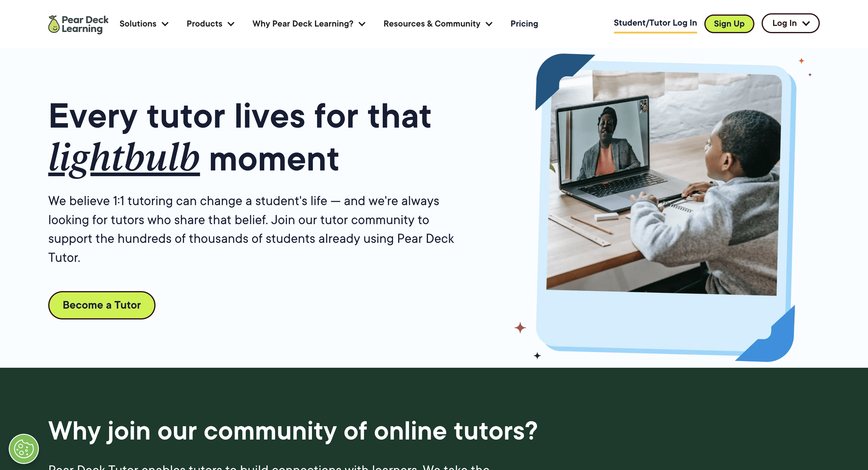
Task: Toggle Solutions navigation chevron
Action: click(x=165, y=24)
